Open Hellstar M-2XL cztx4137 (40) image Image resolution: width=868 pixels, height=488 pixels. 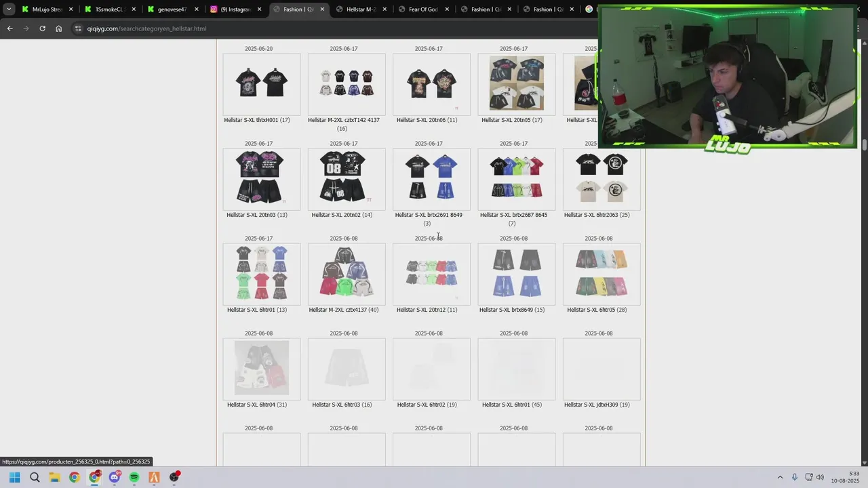pos(347,274)
